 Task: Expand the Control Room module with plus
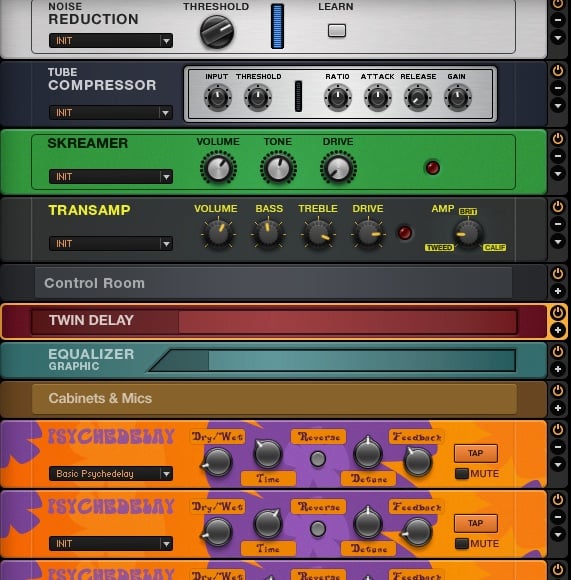point(558,291)
